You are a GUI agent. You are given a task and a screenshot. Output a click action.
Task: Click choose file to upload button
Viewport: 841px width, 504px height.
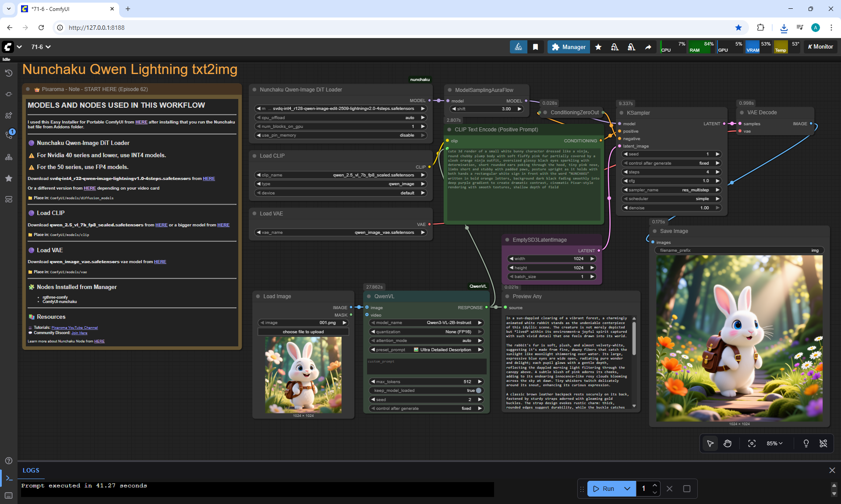303,332
